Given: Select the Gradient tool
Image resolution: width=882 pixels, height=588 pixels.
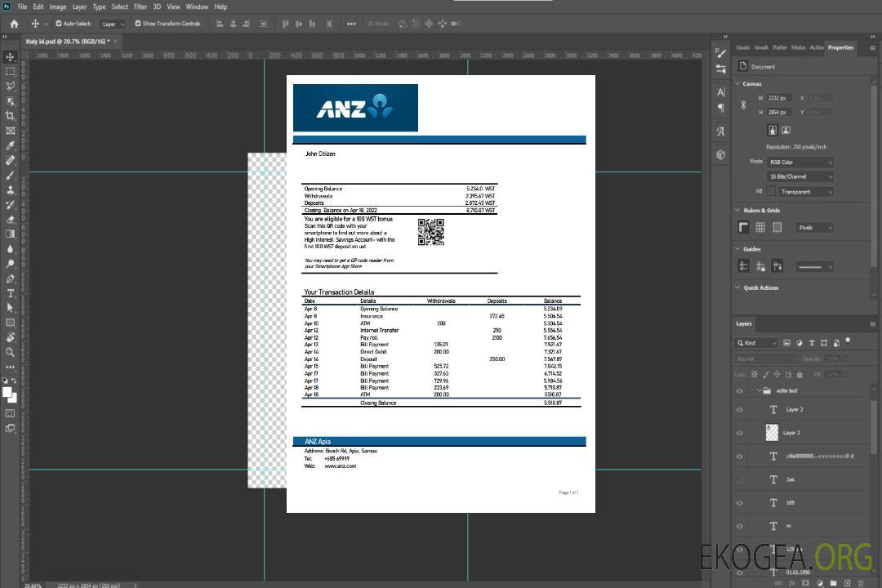Looking at the screenshot, I should pos(10,234).
